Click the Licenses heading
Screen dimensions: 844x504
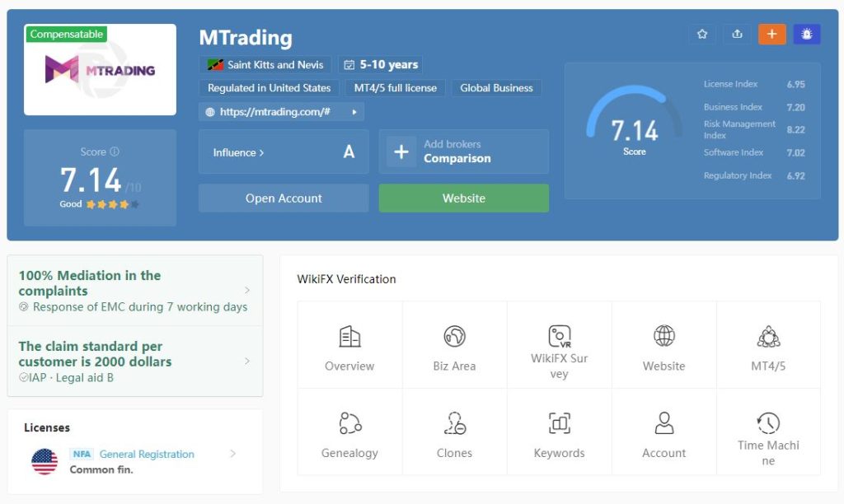(47, 427)
